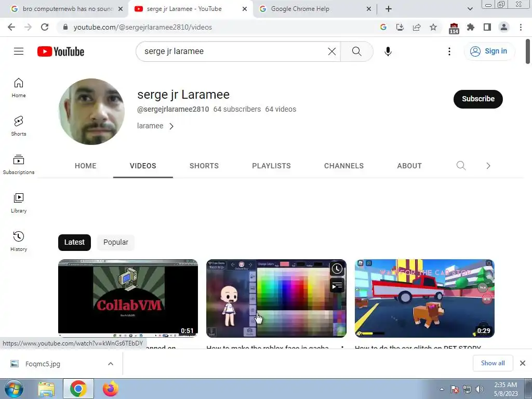Open the ABOUT channel tab
The width and height of the screenshot is (532, 399).
[409, 166]
